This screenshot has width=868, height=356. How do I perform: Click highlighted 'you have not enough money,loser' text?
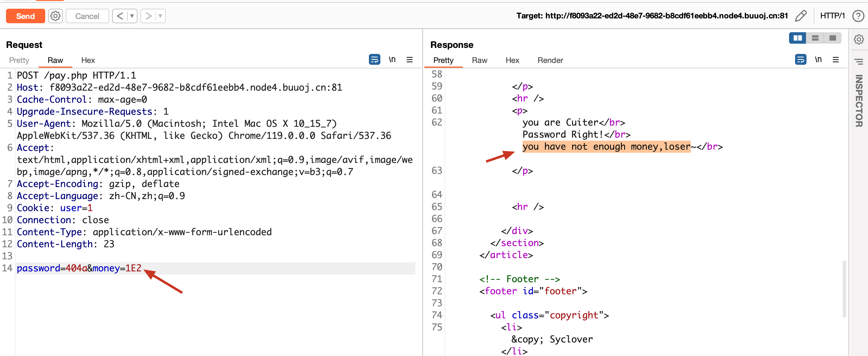click(x=606, y=147)
